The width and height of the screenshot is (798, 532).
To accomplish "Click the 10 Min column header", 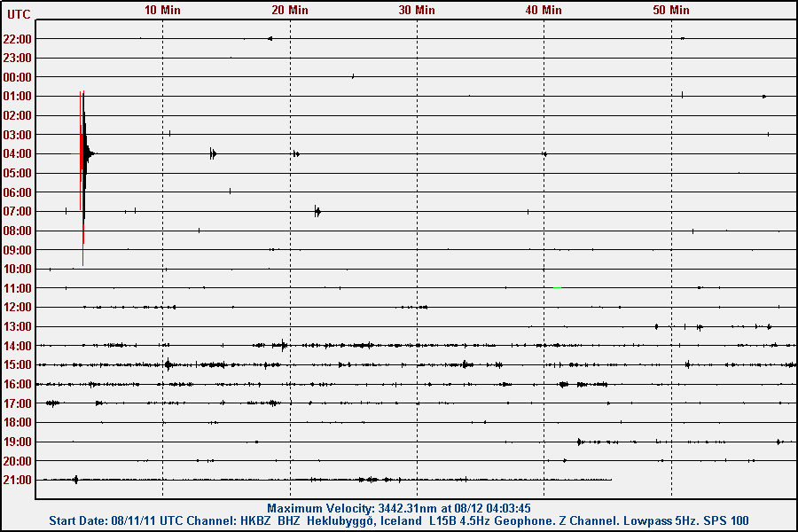I will point(162,10).
